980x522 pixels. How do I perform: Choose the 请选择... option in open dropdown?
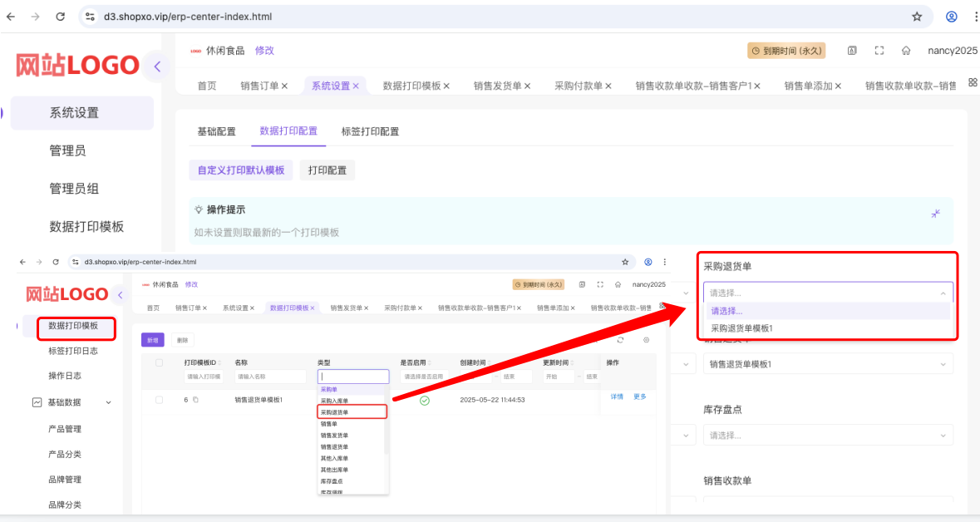(828, 311)
